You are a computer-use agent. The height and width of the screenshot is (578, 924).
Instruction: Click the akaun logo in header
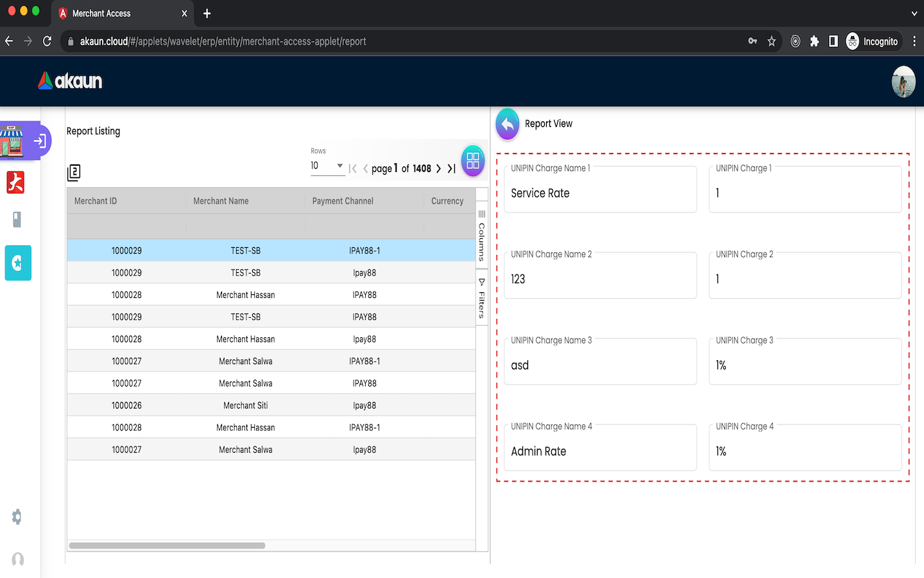pyautogui.click(x=70, y=81)
